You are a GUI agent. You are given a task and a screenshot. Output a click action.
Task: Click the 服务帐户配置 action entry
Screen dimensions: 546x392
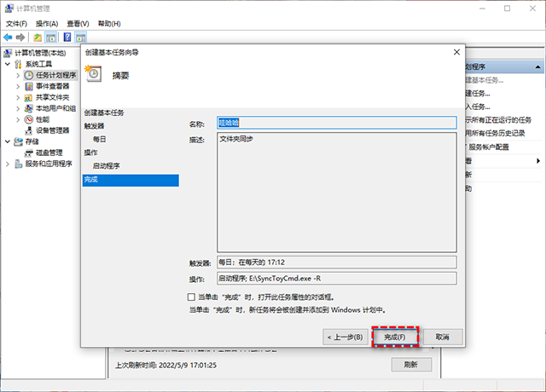point(489,147)
